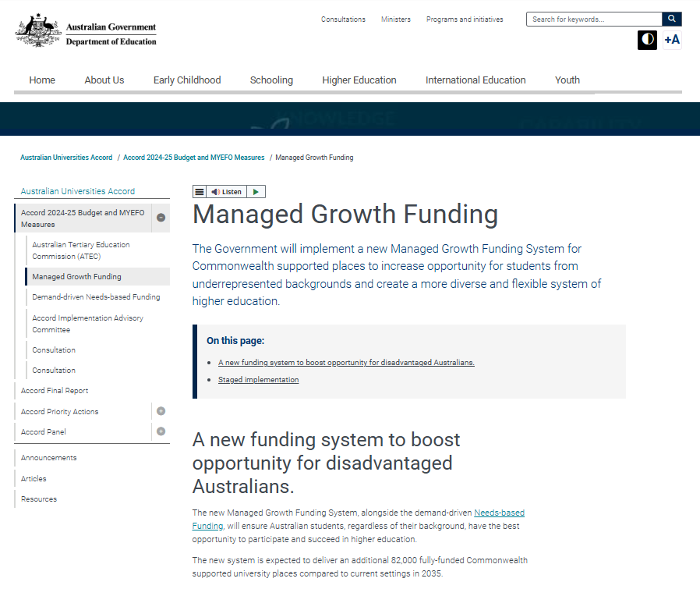
Task: Open the Early Childhood menu
Action: point(187,80)
